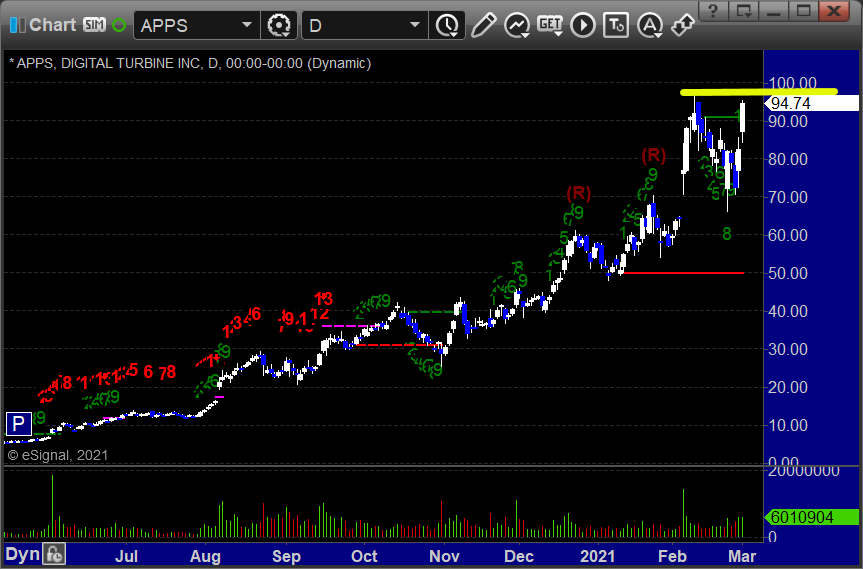Image resolution: width=863 pixels, height=569 pixels.
Task: Click the T text template icon
Action: tap(616, 25)
